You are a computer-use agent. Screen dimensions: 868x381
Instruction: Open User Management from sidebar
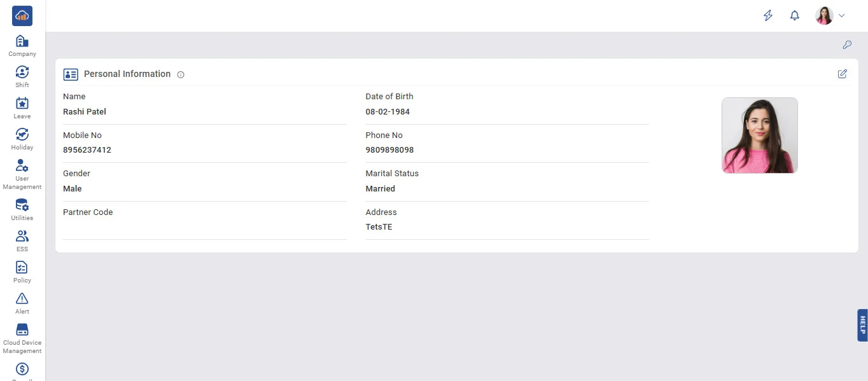(x=22, y=174)
